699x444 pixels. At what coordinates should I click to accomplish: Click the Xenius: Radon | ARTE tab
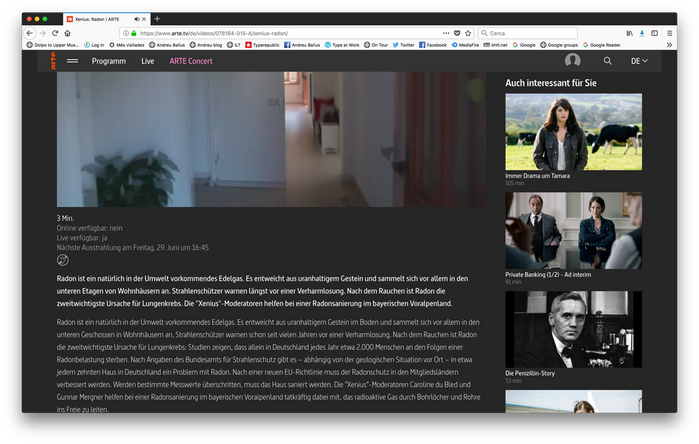click(x=106, y=19)
